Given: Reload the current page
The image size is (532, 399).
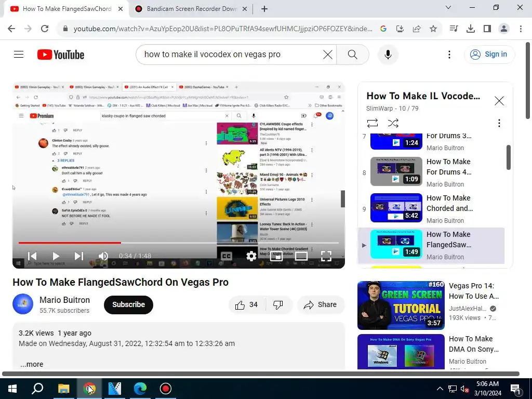Looking at the screenshot, I should coord(45,29).
